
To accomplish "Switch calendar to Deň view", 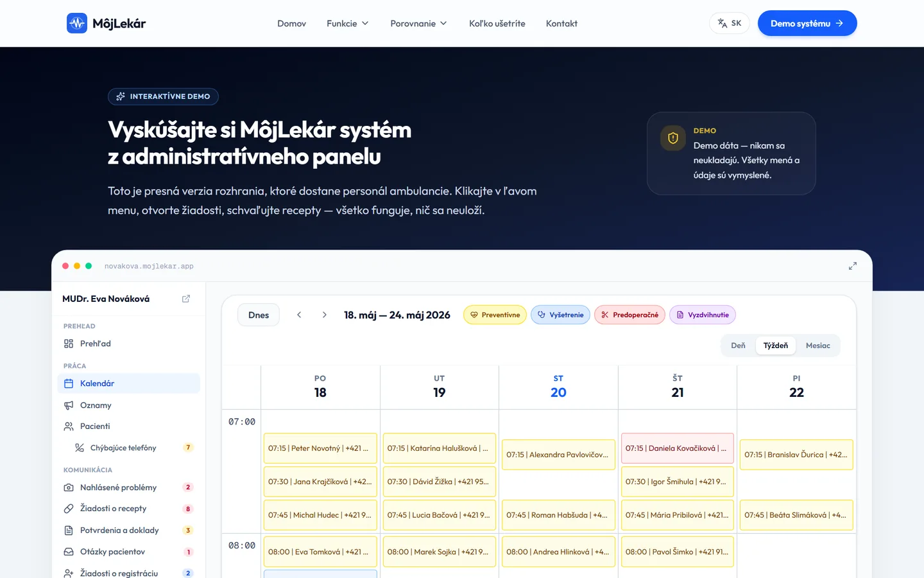I will [x=738, y=346].
